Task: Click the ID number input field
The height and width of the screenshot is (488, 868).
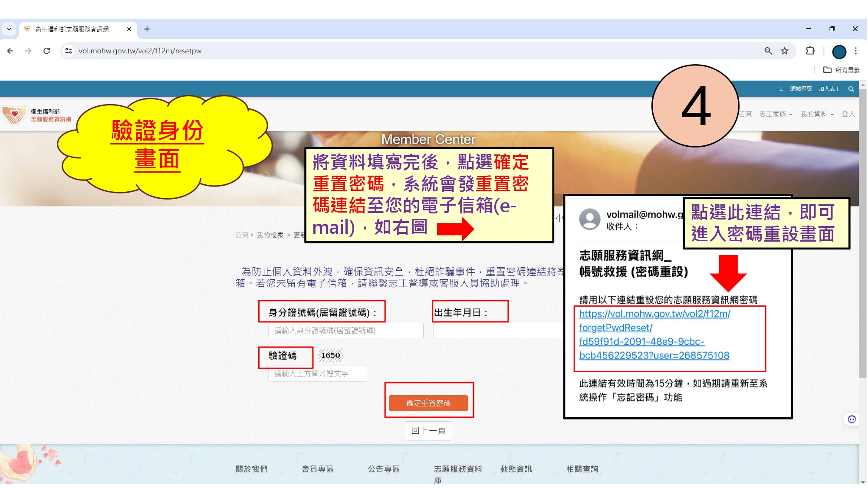Action: pyautogui.click(x=345, y=331)
